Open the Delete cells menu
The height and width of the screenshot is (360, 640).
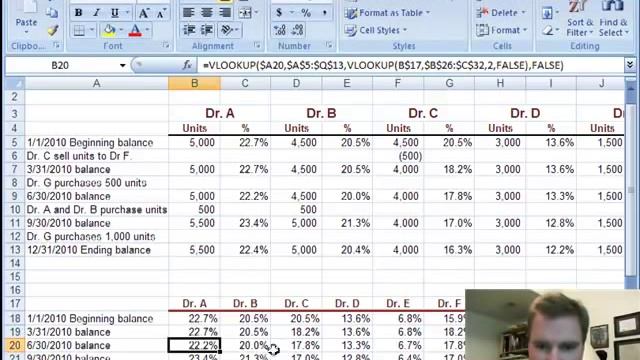click(501, 13)
